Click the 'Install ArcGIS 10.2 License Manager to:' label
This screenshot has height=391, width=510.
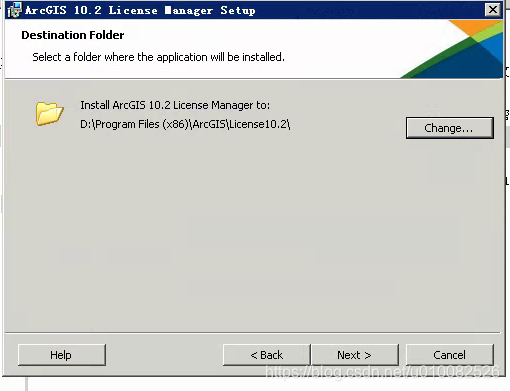[x=175, y=105]
